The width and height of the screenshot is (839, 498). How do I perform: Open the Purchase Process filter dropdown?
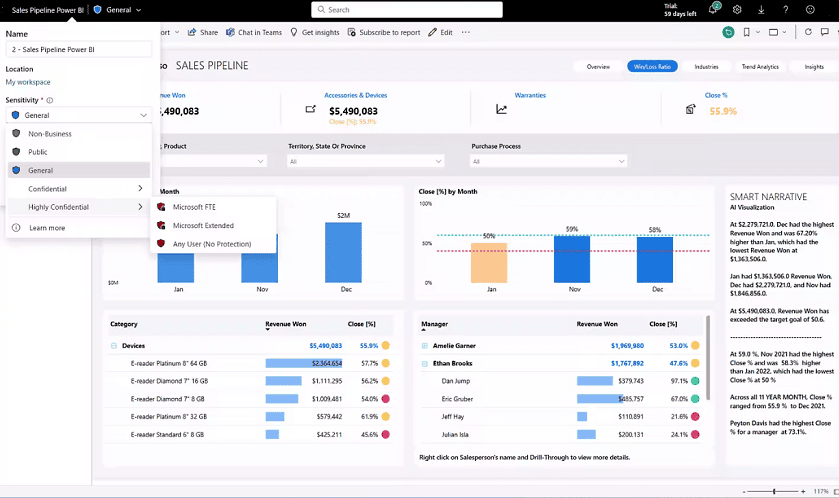548,161
